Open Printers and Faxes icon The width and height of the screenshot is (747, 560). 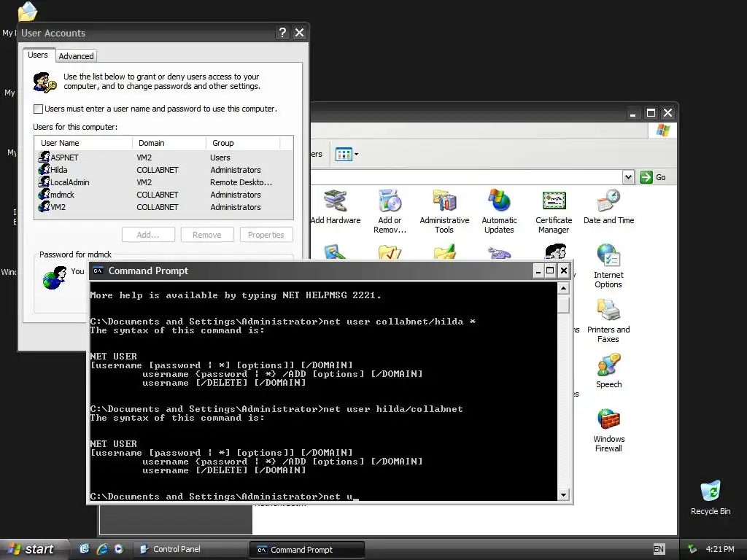(608, 321)
